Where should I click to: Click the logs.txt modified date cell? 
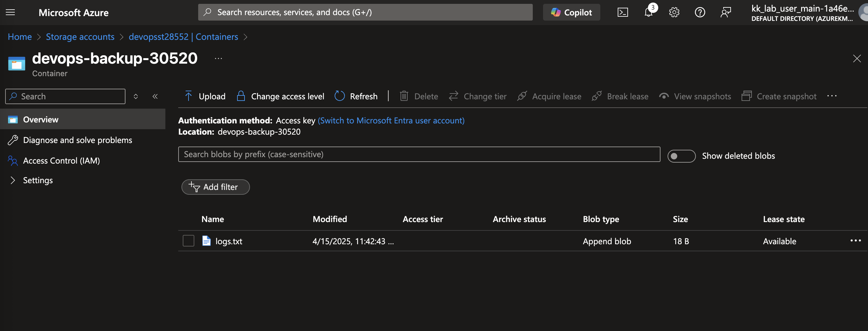click(353, 241)
